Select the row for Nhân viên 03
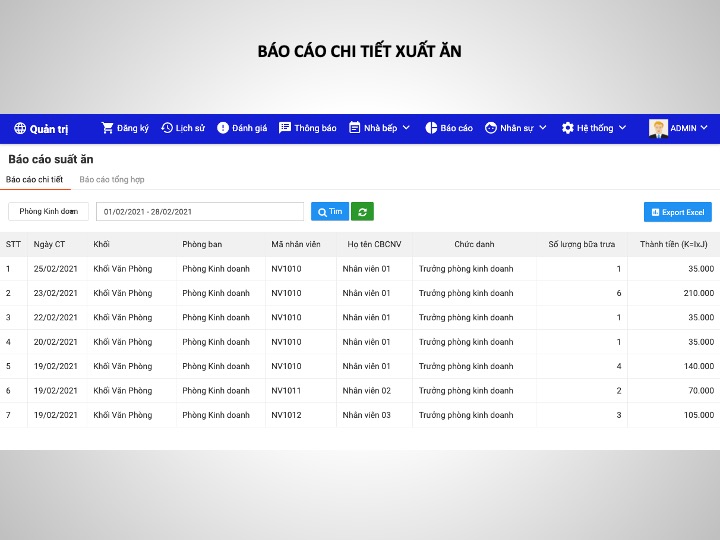 (366, 415)
